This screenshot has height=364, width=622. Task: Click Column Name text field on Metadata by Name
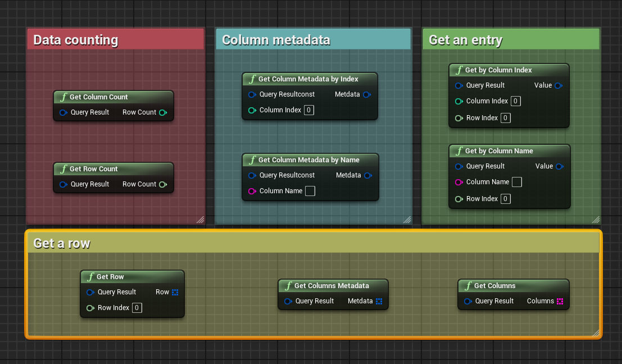tap(310, 191)
